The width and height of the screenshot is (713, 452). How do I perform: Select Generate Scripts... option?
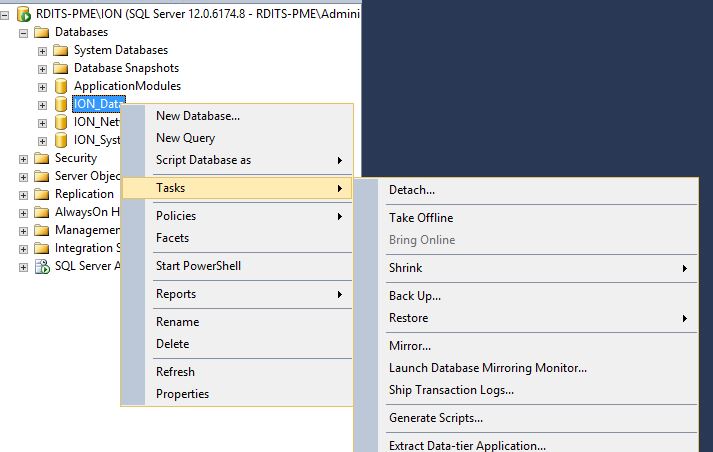(x=435, y=418)
